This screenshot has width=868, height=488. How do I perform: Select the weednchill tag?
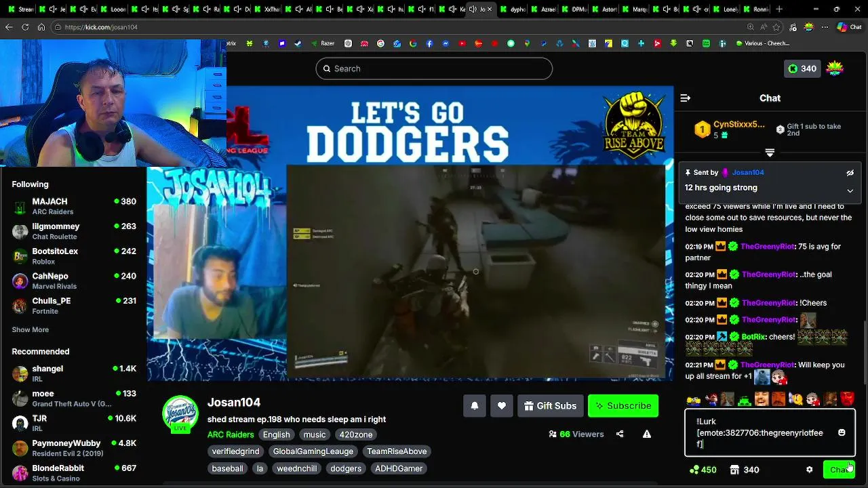pyautogui.click(x=296, y=468)
